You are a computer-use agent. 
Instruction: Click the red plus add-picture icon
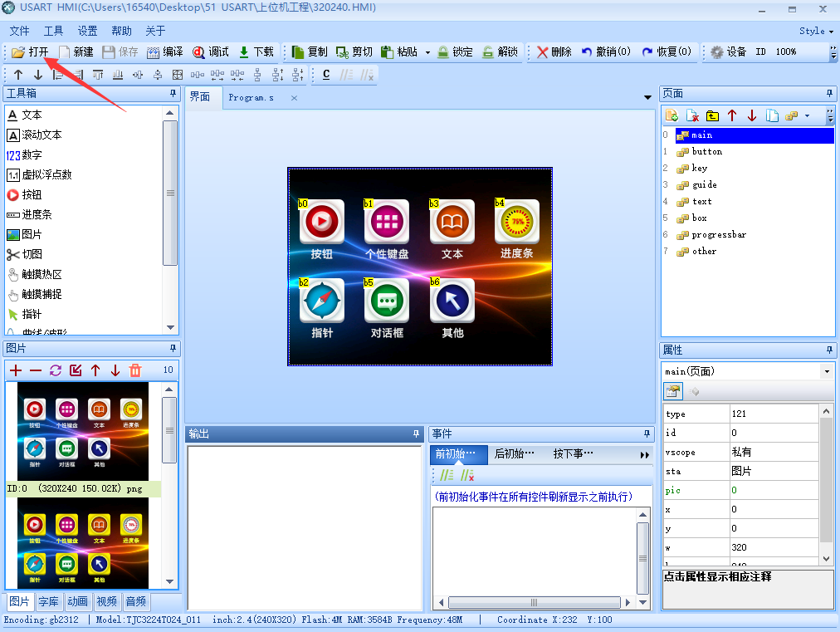click(16, 370)
